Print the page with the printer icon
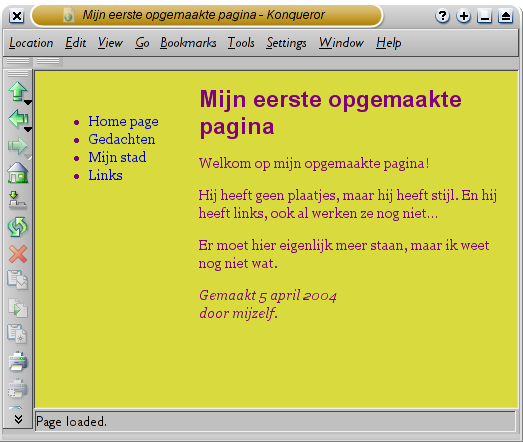 tap(18, 361)
